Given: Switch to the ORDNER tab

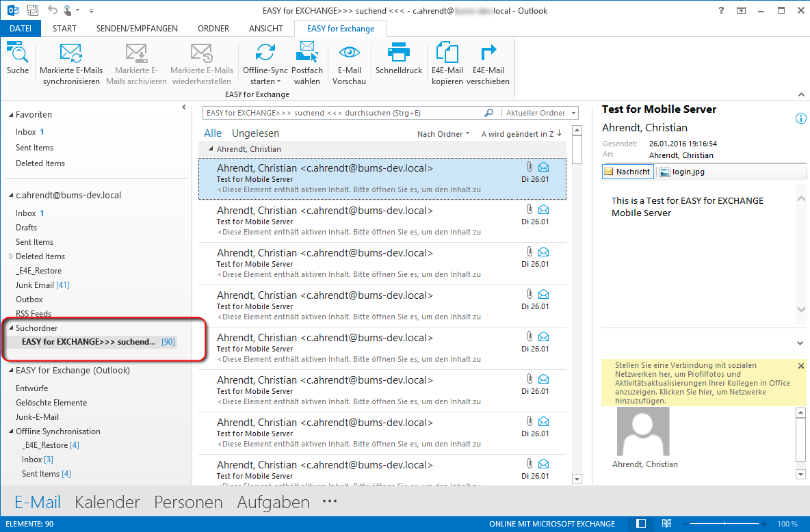Looking at the screenshot, I should pos(213,29).
